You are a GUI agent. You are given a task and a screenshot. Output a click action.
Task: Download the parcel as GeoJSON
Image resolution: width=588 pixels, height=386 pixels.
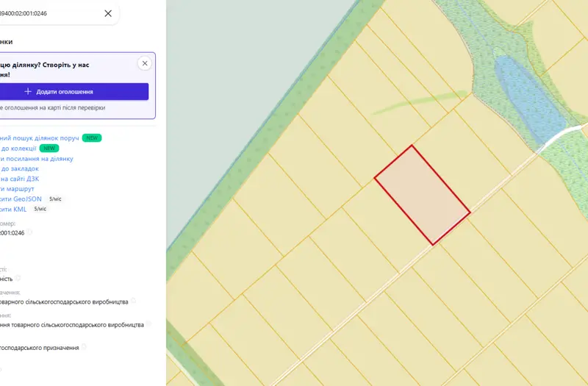21,199
